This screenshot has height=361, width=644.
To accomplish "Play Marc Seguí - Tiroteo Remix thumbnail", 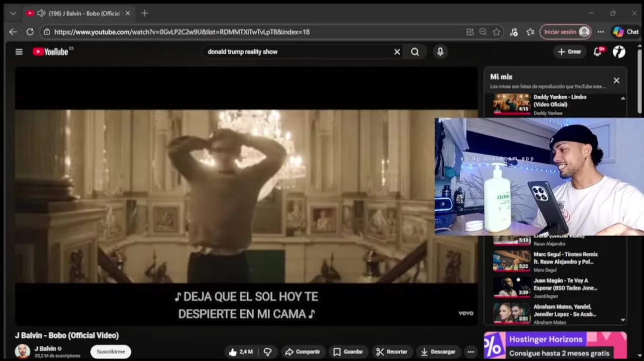I will click(511, 261).
